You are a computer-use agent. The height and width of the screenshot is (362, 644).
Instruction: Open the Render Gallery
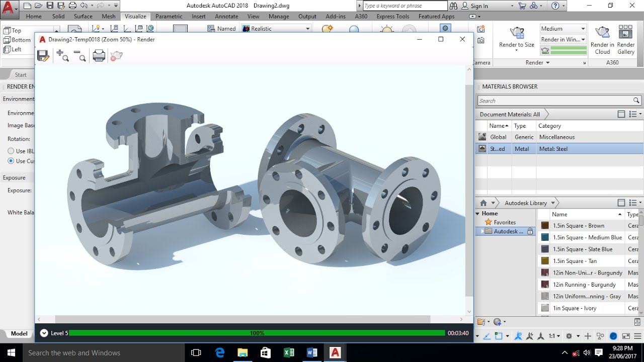[626, 40]
